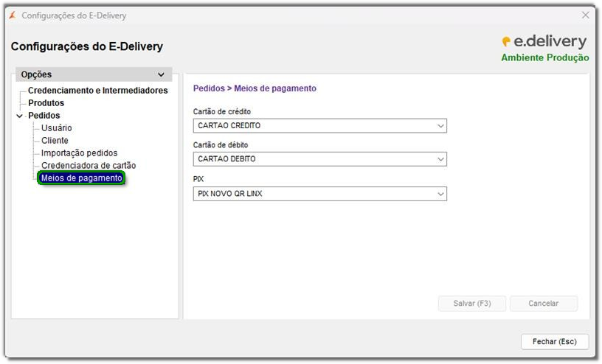Click the Opções header label

36,74
